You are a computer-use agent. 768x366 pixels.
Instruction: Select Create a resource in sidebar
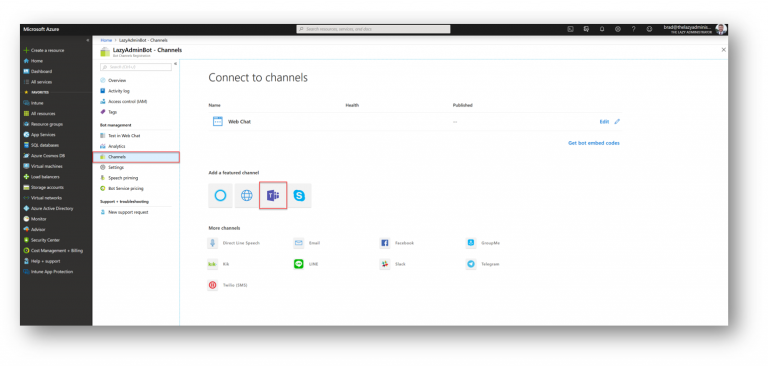pyautogui.click(x=48, y=50)
